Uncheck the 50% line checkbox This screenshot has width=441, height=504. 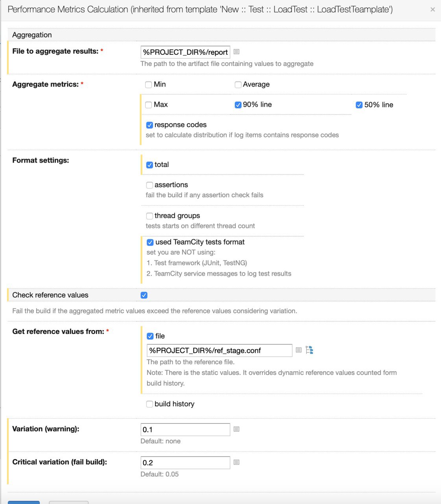point(359,105)
